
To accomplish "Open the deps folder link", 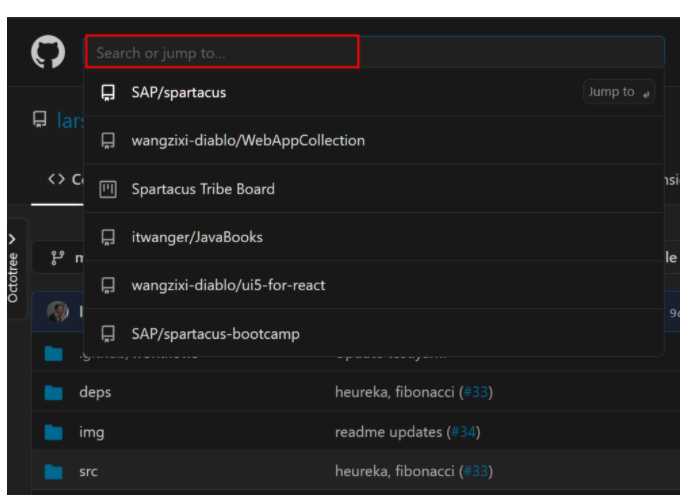I will (95, 392).
